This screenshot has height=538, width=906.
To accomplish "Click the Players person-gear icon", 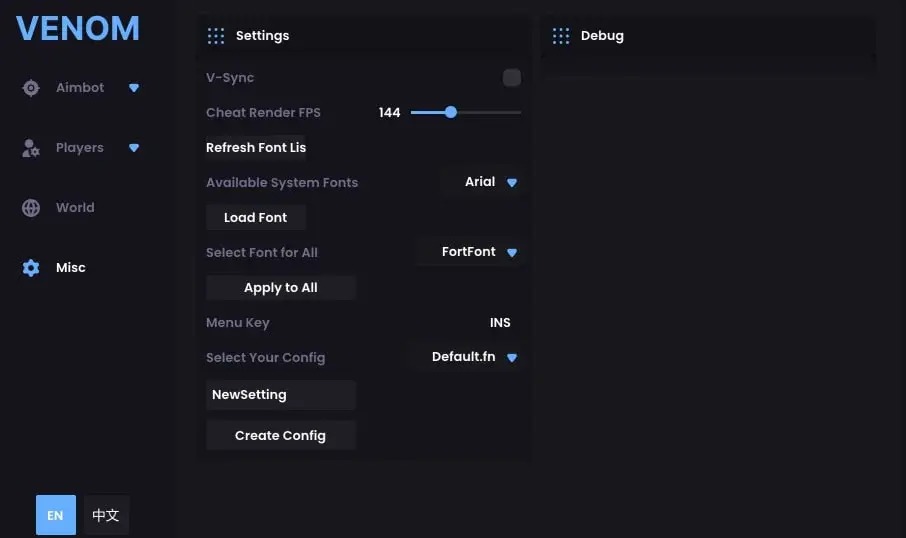I will [x=31, y=148].
